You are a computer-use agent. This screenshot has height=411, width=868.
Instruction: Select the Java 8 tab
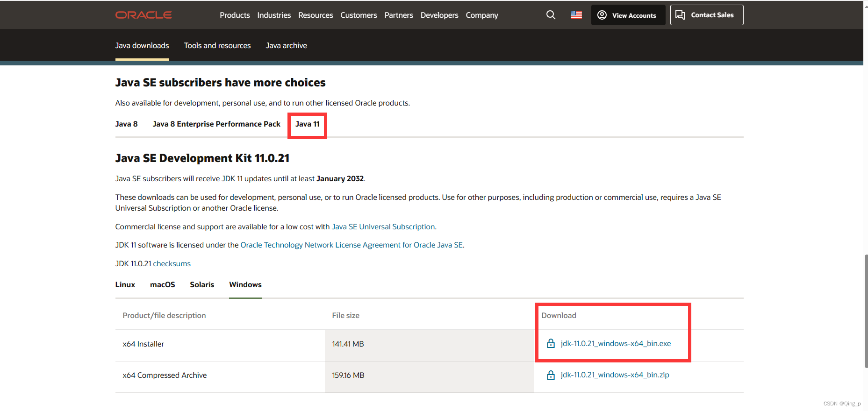tap(126, 124)
